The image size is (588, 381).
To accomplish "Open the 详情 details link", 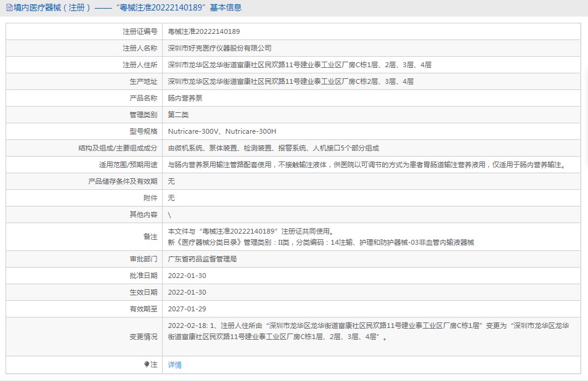I will coord(175,365).
